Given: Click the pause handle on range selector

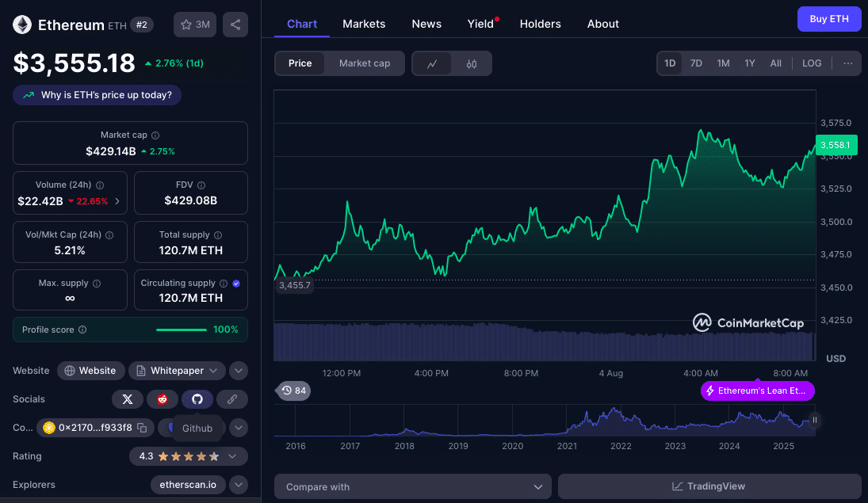Looking at the screenshot, I should pos(814,420).
